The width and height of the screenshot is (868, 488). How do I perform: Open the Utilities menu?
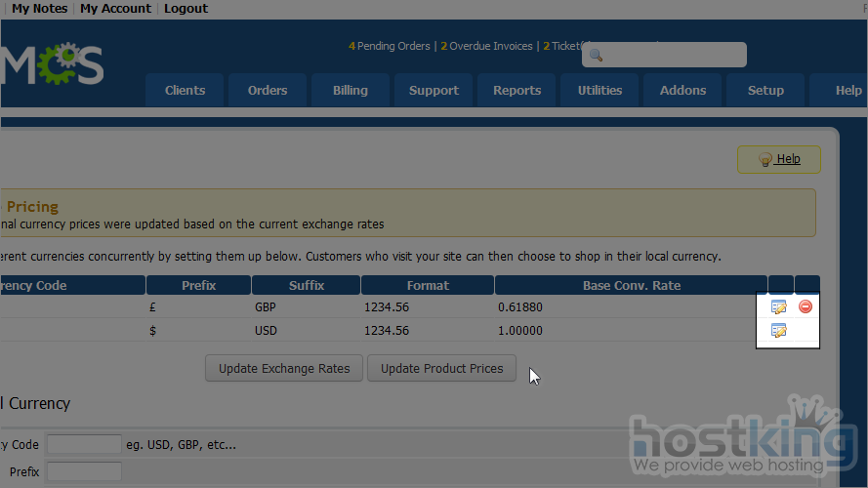tap(599, 90)
